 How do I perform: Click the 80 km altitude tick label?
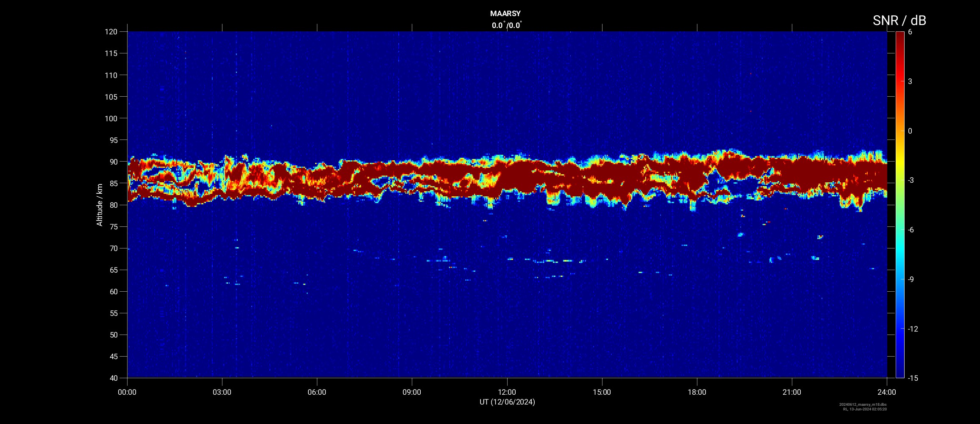point(113,205)
